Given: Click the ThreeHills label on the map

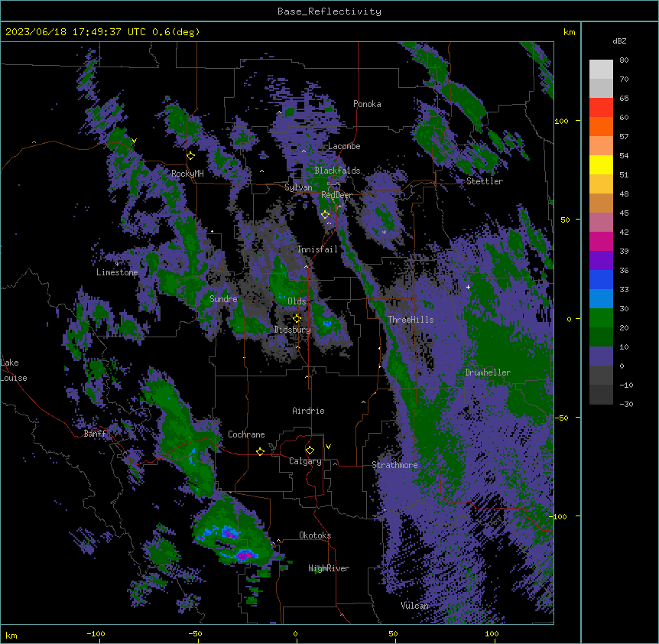Looking at the screenshot, I should click(411, 320).
